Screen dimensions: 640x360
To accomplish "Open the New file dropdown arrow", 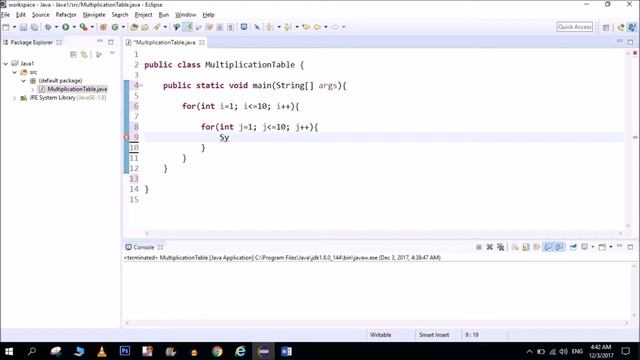I will 14,27.
